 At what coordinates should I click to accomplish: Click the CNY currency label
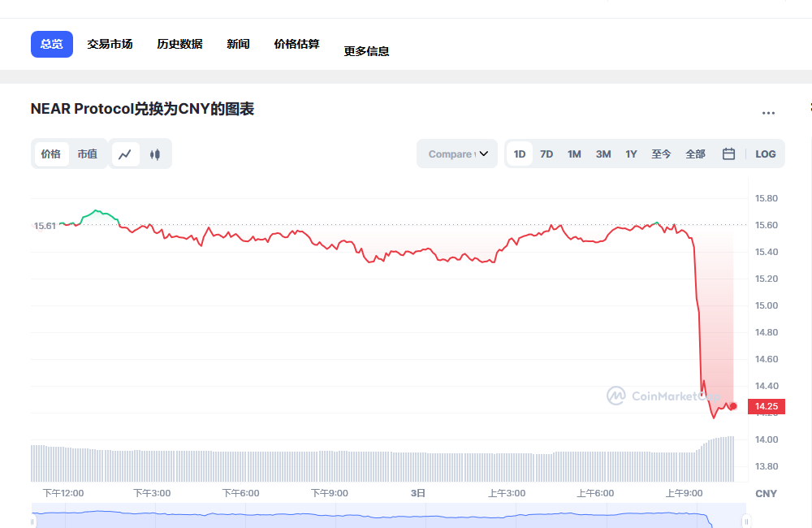[x=767, y=494]
